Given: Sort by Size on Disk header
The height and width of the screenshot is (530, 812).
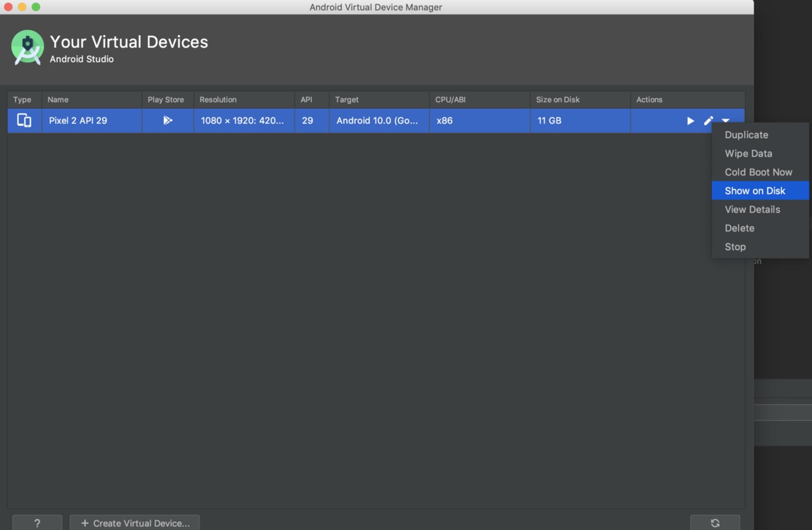Looking at the screenshot, I should pyautogui.click(x=580, y=100).
